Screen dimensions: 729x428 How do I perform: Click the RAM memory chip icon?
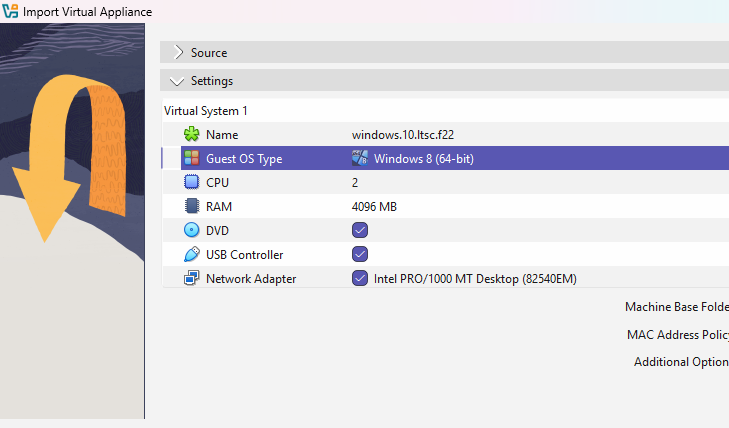tap(192, 207)
